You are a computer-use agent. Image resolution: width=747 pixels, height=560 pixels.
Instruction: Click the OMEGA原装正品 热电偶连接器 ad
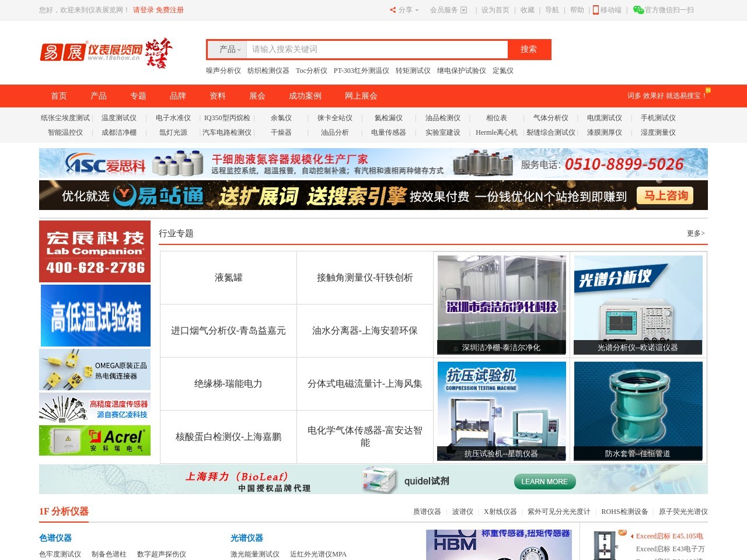pos(95,370)
